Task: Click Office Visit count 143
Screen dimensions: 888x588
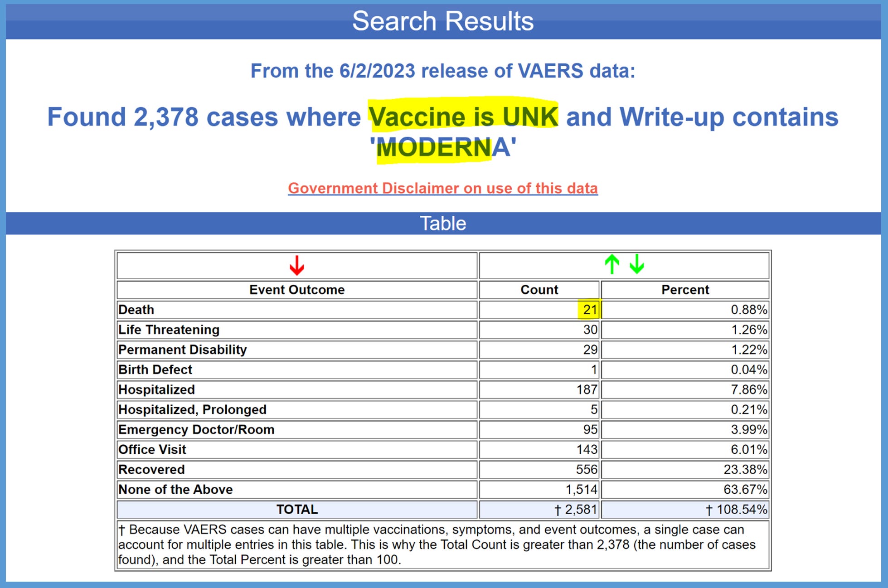Action: (539, 449)
